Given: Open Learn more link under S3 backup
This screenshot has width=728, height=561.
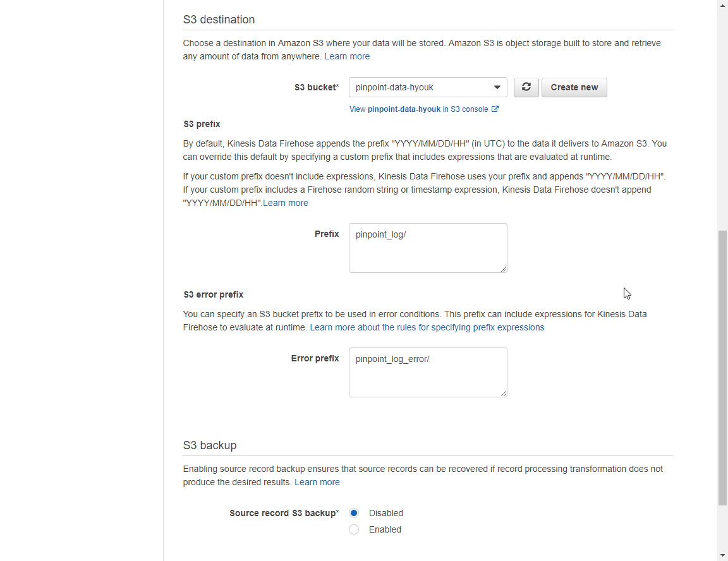Looking at the screenshot, I should point(317,482).
